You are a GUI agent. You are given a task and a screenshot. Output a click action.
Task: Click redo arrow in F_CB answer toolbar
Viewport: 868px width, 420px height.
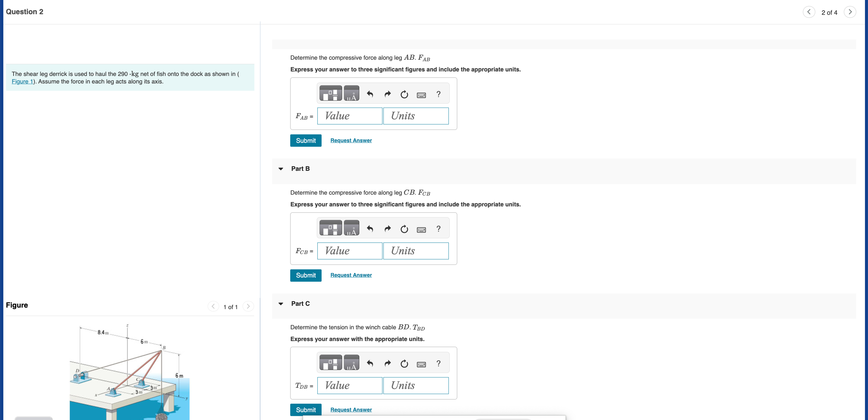tap(387, 229)
